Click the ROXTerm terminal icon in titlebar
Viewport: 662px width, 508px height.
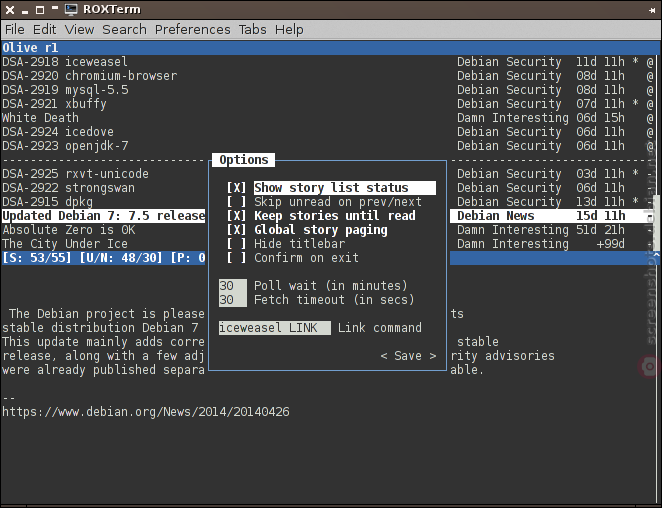[x=71, y=9]
